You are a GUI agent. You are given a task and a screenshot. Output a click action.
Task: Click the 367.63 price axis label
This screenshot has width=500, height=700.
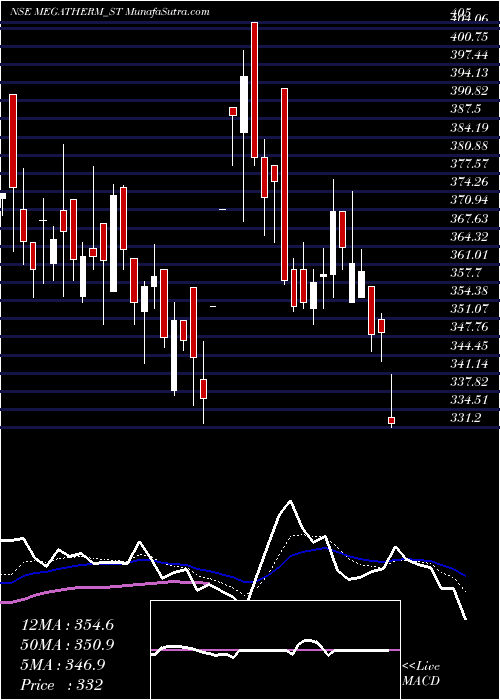469,219
